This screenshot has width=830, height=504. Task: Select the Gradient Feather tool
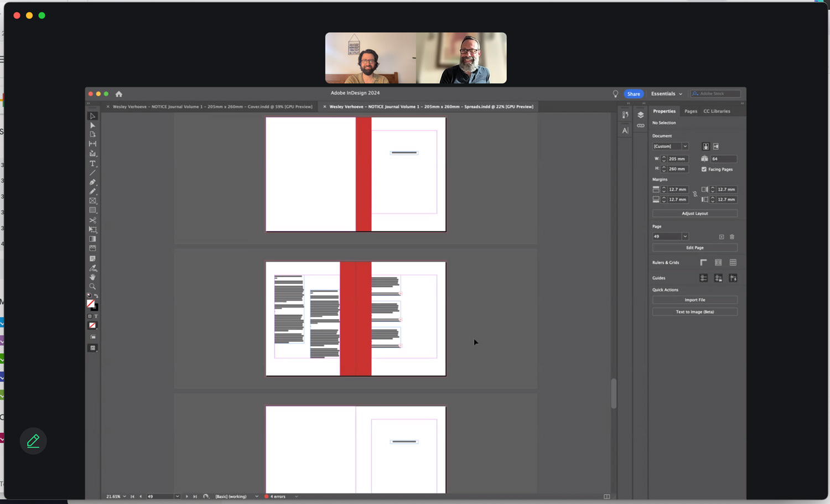tap(92, 248)
